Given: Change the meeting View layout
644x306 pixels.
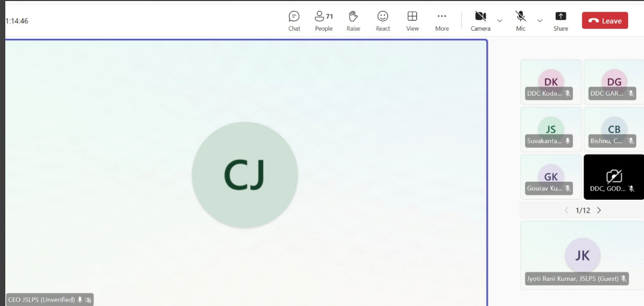Looking at the screenshot, I should pos(412,21).
